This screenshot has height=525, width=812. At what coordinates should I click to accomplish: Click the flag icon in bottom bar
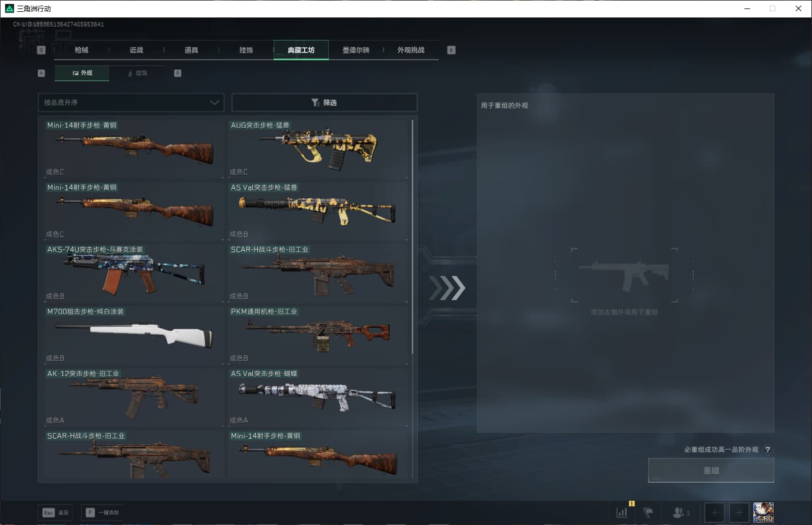[x=648, y=513]
